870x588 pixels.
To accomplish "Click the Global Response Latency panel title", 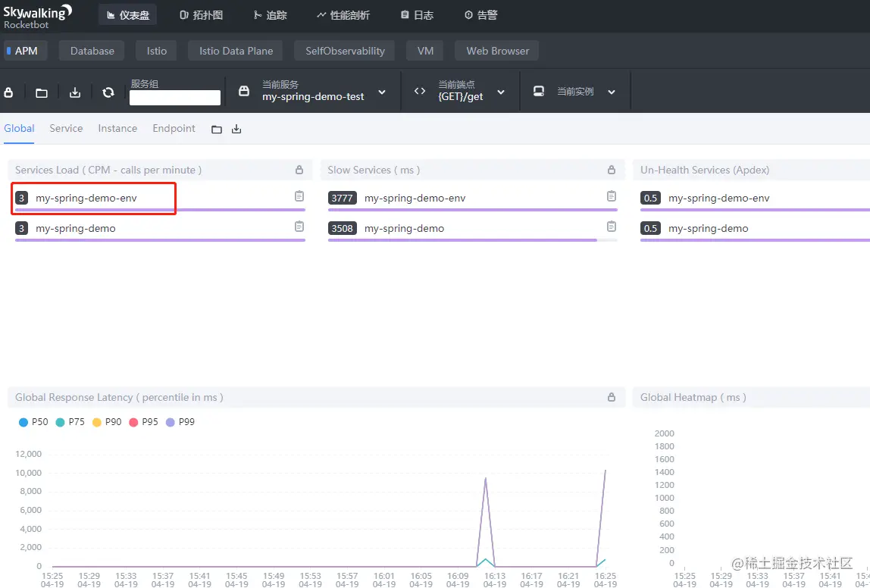I will [x=119, y=397].
